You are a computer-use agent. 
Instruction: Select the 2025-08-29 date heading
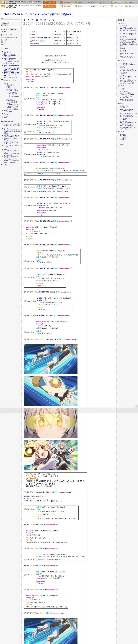tap(121, 86)
